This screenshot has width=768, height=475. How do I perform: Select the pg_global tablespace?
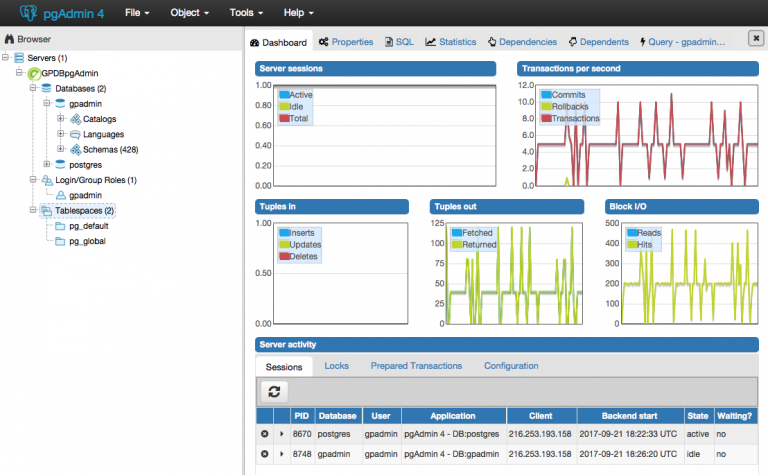[86, 241]
